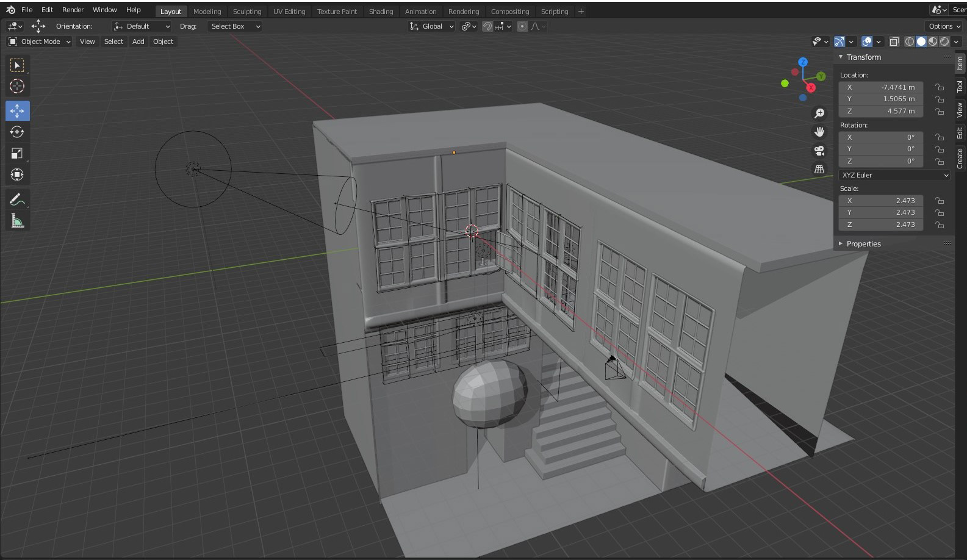Click the blue Z axis on navigation gizmo
967x560 pixels.
tap(803, 62)
